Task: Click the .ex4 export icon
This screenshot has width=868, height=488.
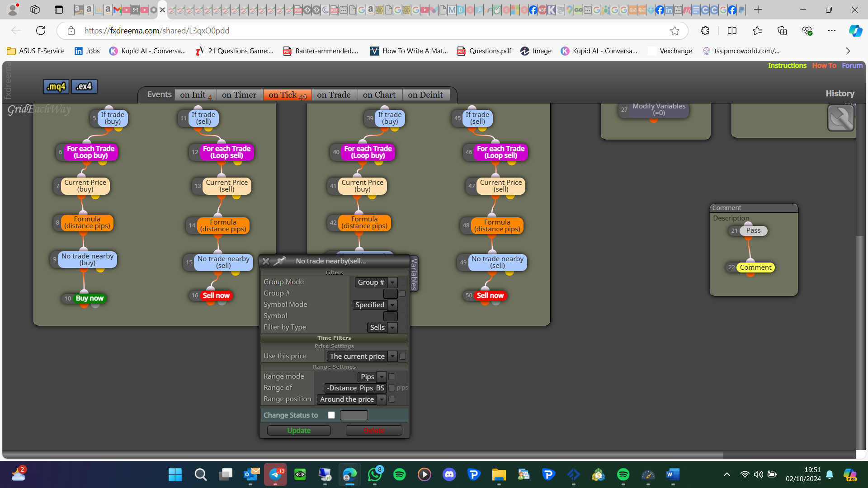Action: tap(84, 86)
